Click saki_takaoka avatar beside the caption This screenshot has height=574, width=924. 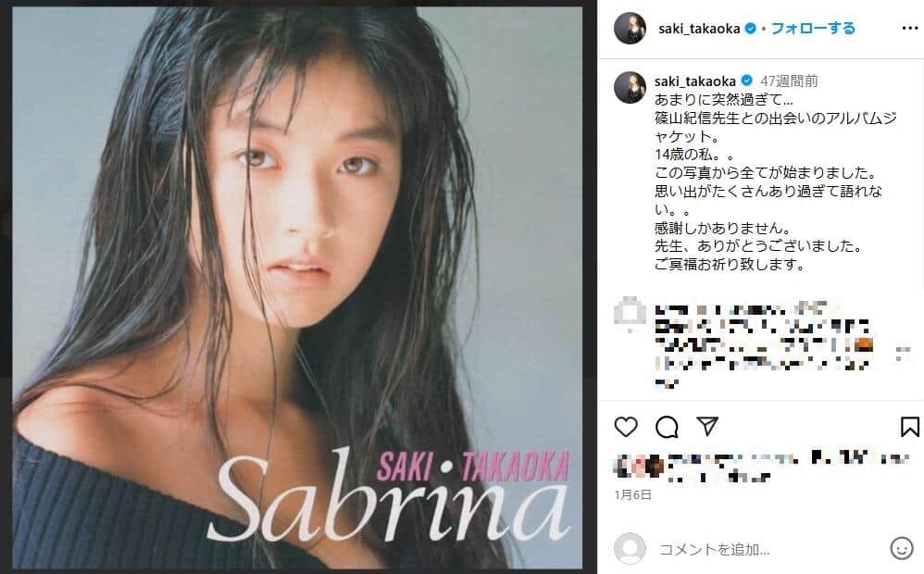click(x=630, y=87)
